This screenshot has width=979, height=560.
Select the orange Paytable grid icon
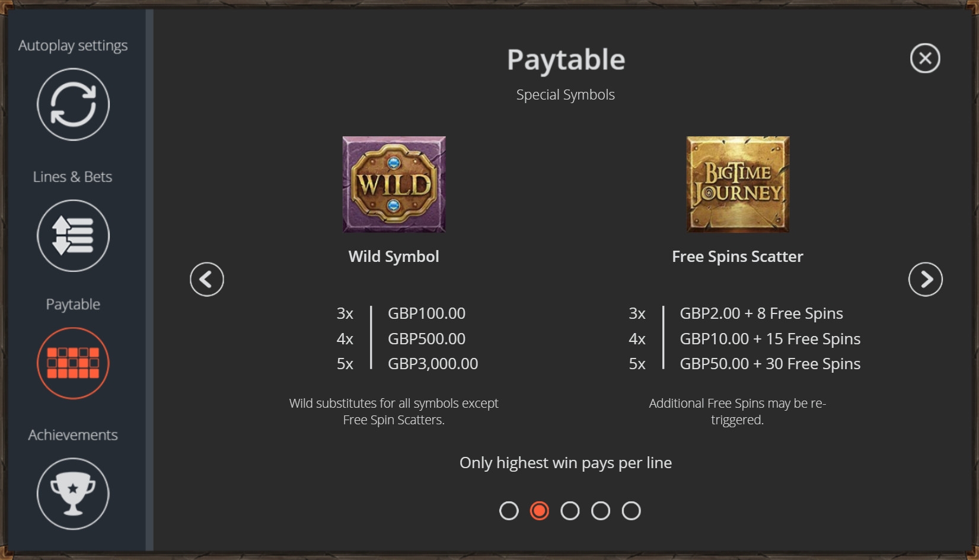coord(73,363)
